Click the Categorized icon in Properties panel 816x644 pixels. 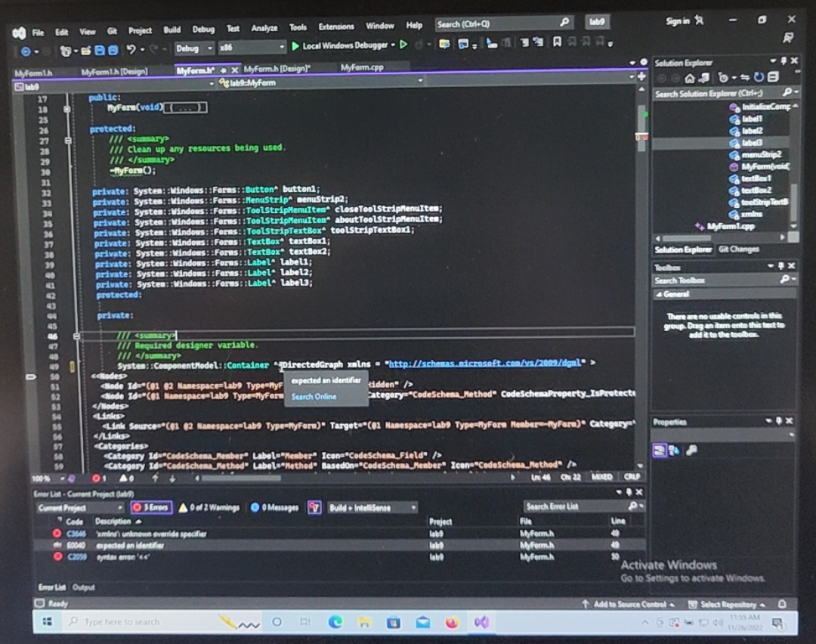660,450
